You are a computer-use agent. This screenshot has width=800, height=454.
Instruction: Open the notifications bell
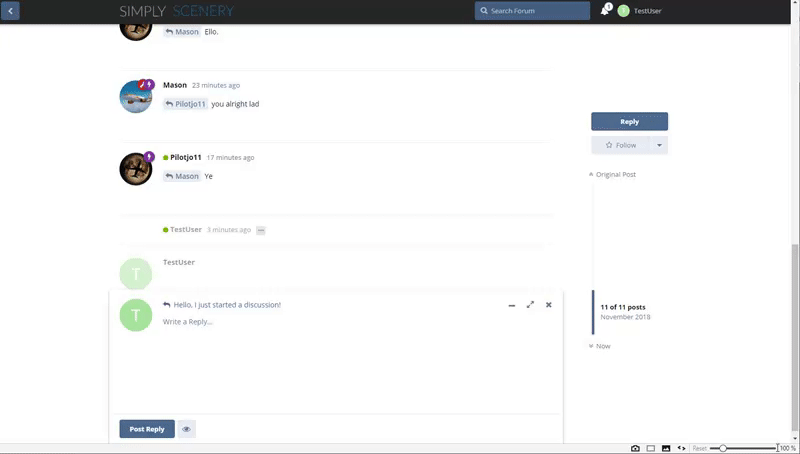605,10
